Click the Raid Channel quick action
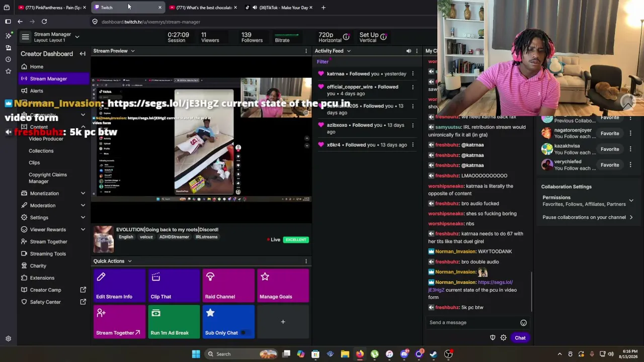644x362 pixels. (x=228, y=286)
